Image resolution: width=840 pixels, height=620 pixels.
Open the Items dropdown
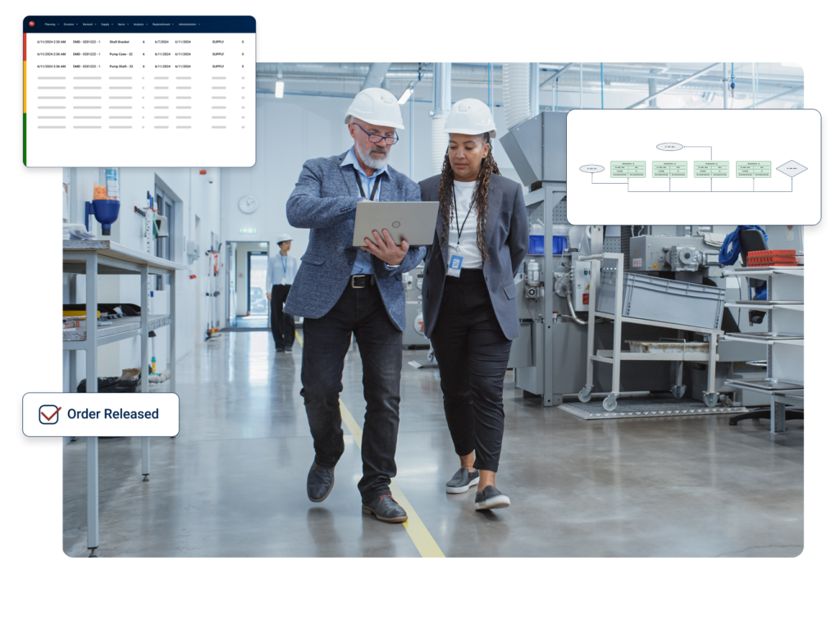[122, 25]
